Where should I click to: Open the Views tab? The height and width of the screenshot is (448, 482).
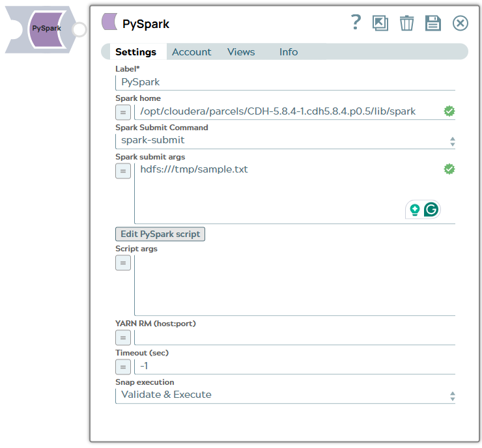241,52
